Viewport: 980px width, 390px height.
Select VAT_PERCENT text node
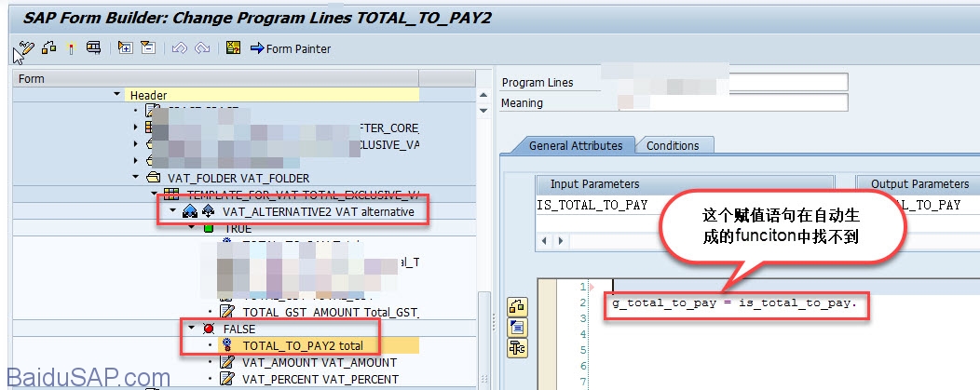pos(320,379)
